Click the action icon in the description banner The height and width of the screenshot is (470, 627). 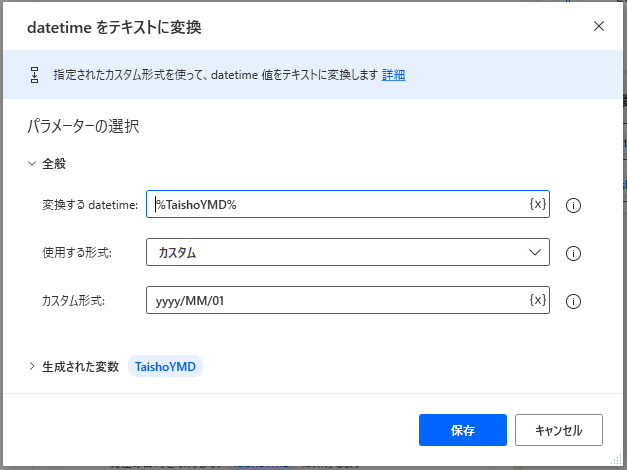(34, 74)
